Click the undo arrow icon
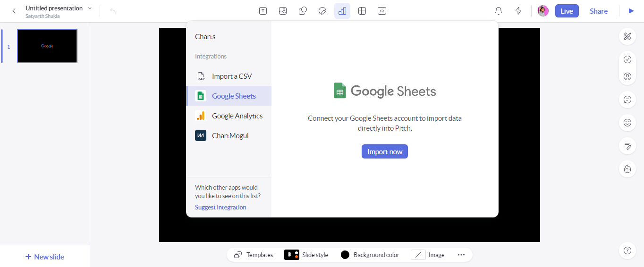 point(113,11)
